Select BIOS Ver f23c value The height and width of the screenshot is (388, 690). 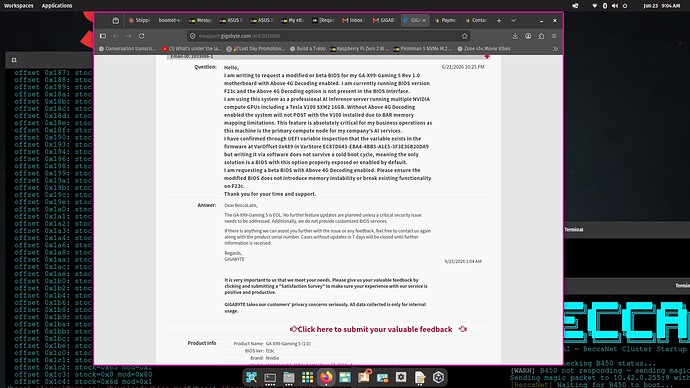(270, 351)
